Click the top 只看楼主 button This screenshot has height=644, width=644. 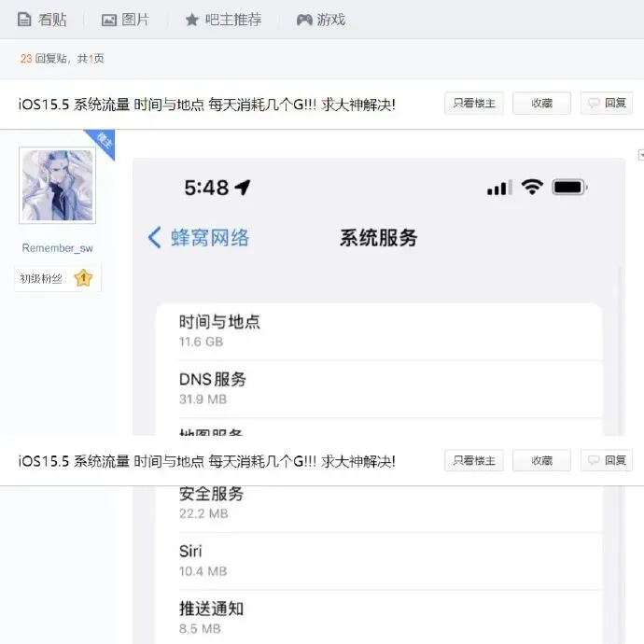pyautogui.click(x=474, y=103)
